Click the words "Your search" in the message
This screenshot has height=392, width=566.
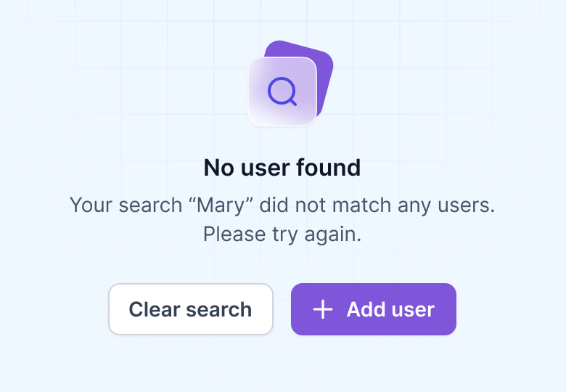click(x=126, y=205)
